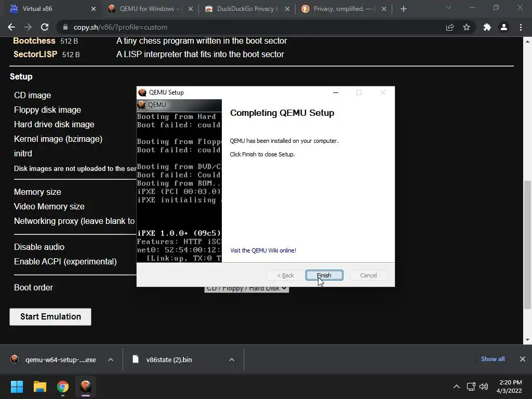
Task: Click the 'Kernel image (bzimage)' label
Action: [58, 139]
